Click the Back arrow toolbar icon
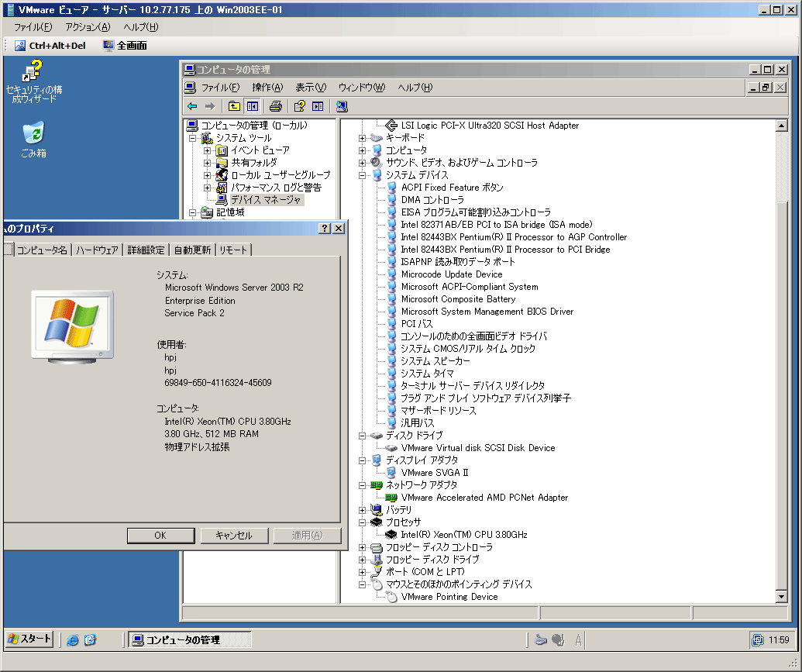This screenshot has width=802, height=672. click(192, 106)
